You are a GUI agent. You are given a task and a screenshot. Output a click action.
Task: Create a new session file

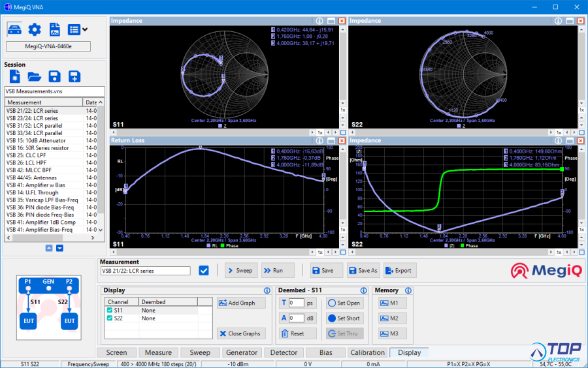tap(14, 76)
